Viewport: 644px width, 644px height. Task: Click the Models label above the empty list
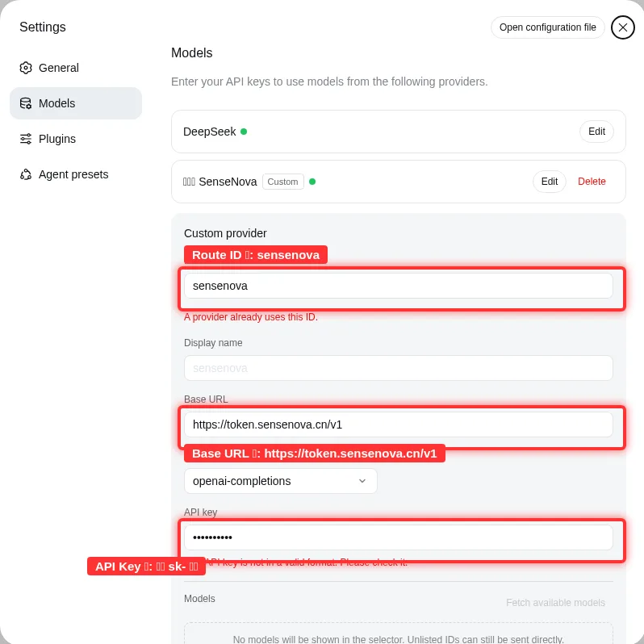(199, 599)
